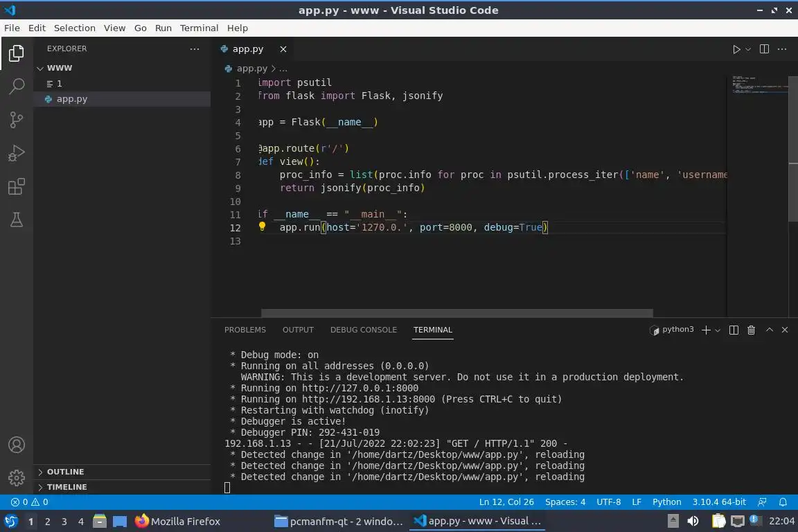The height and width of the screenshot is (532, 798).
Task: Click errors and warnings count in status bar
Action: pyautogui.click(x=30, y=502)
